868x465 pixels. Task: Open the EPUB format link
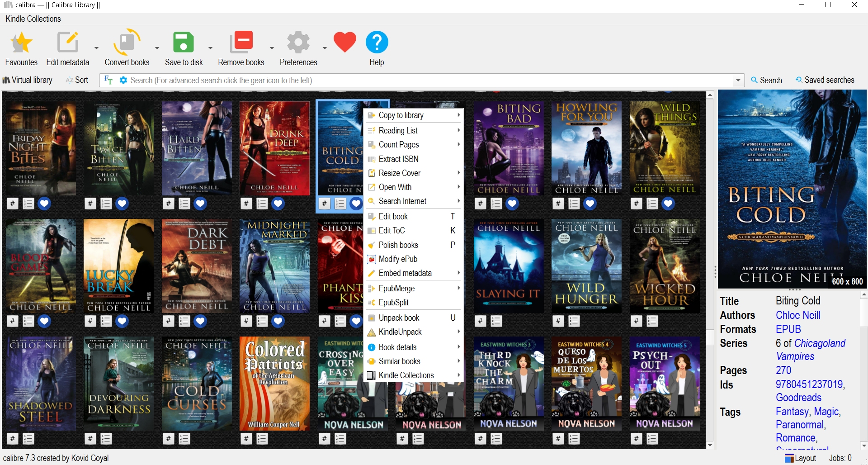(x=788, y=329)
